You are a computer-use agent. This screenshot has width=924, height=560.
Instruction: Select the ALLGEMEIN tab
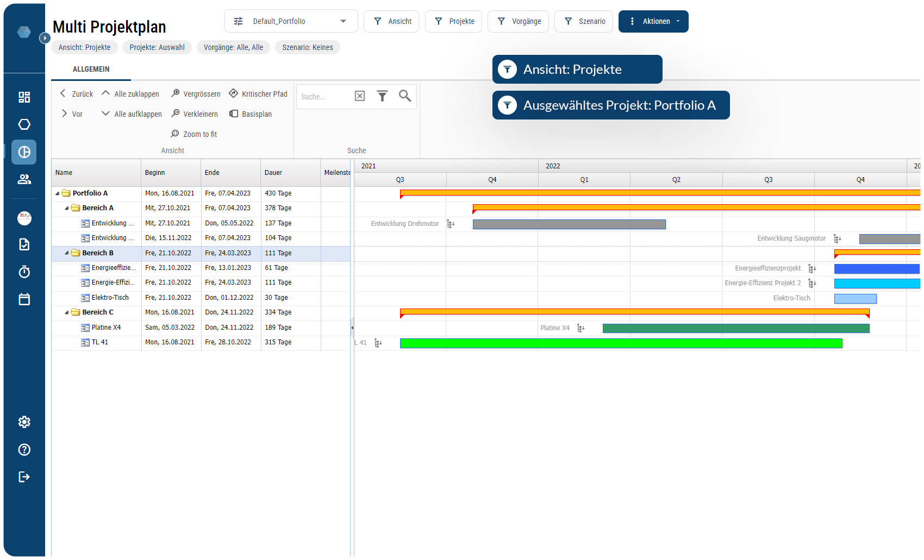click(91, 69)
